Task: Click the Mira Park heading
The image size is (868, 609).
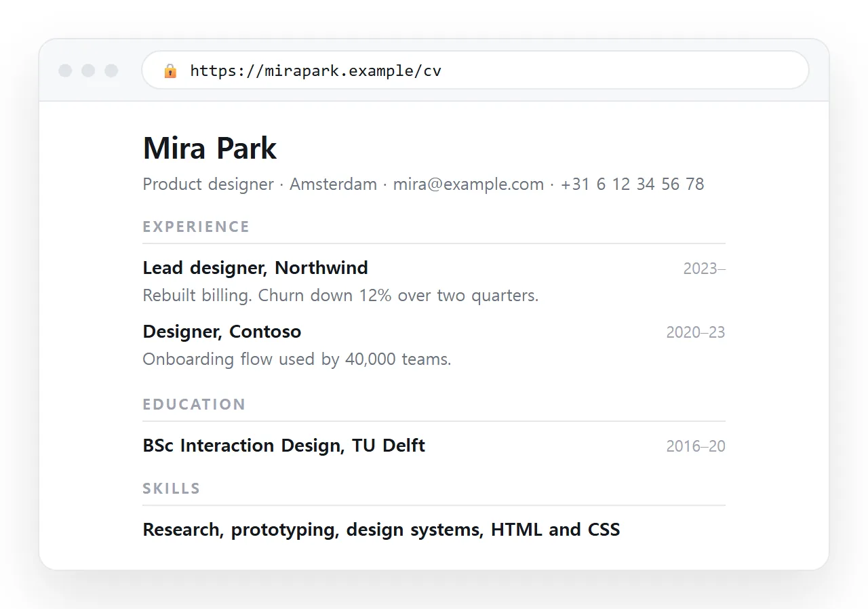Action: click(x=210, y=148)
